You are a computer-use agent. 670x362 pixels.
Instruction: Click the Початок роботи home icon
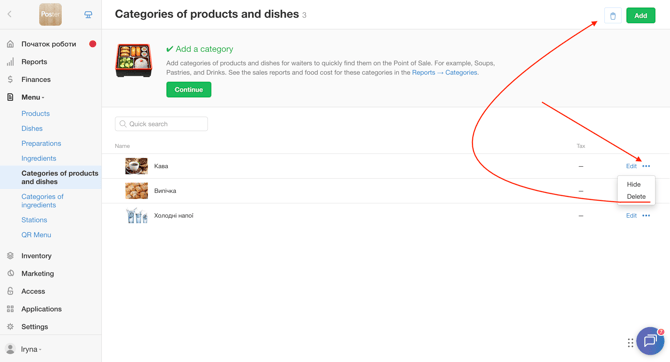(10, 44)
